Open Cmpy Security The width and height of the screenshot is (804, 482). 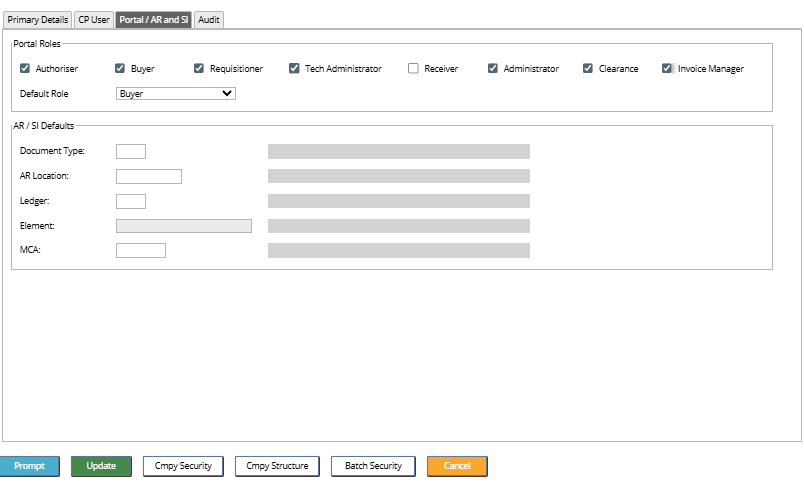pos(183,466)
